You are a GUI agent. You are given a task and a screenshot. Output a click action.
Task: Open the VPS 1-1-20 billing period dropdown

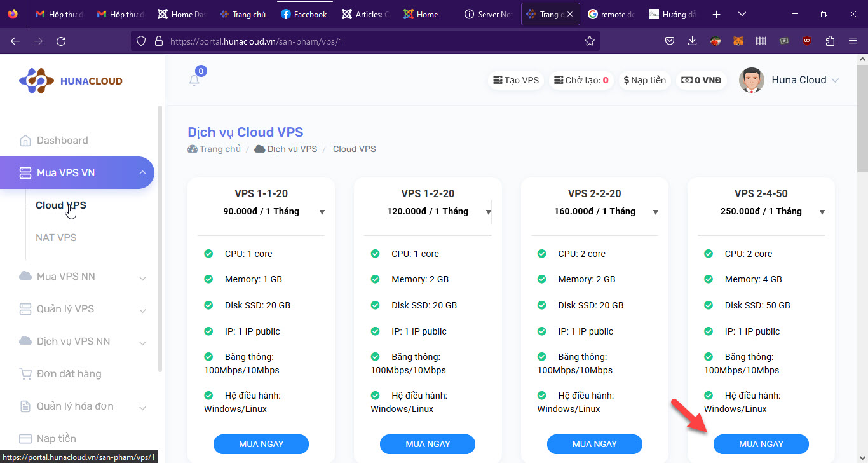click(x=323, y=212)
